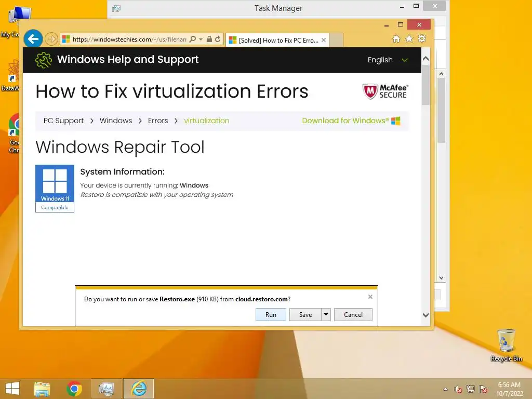Go to the Internet Explorer home page icon

396,39
